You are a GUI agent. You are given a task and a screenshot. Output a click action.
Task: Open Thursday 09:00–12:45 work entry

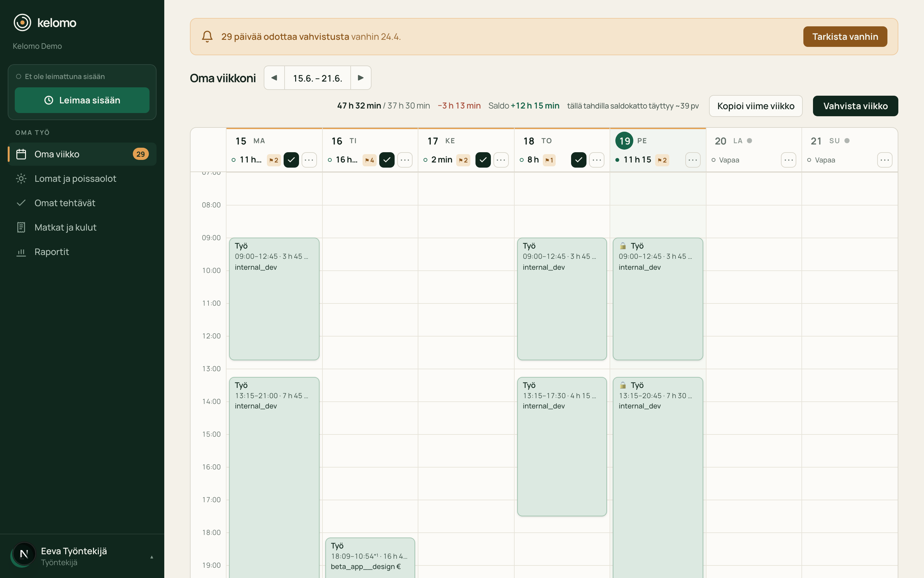[x=562, y=299]
